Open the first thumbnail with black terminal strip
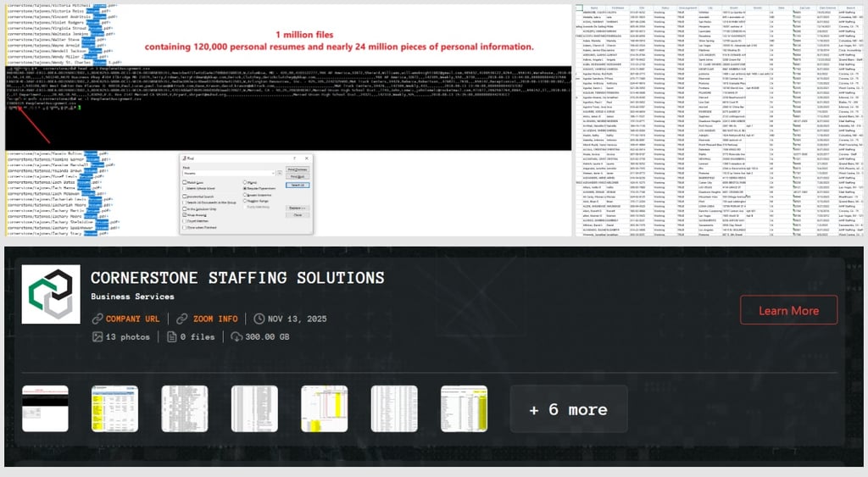Screen dimensions: 868x477 (46, 409)
